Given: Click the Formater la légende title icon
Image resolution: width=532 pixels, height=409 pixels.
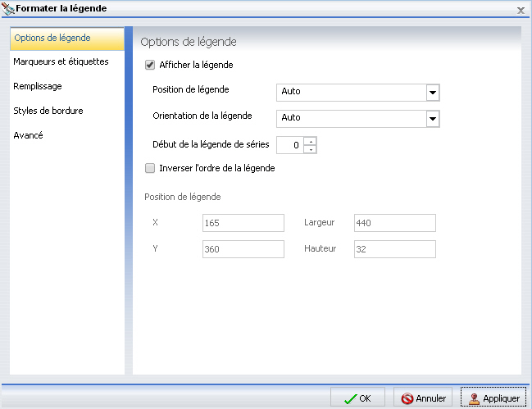Looking at the screenshot, I should pyautogui.click(x=8, y=8).
